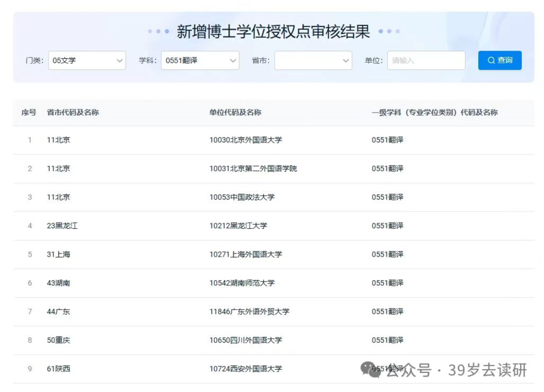The image size is (544, 392).
Task: Click 11北京 in the 中国政法大学 row
Action: point(59,197)
